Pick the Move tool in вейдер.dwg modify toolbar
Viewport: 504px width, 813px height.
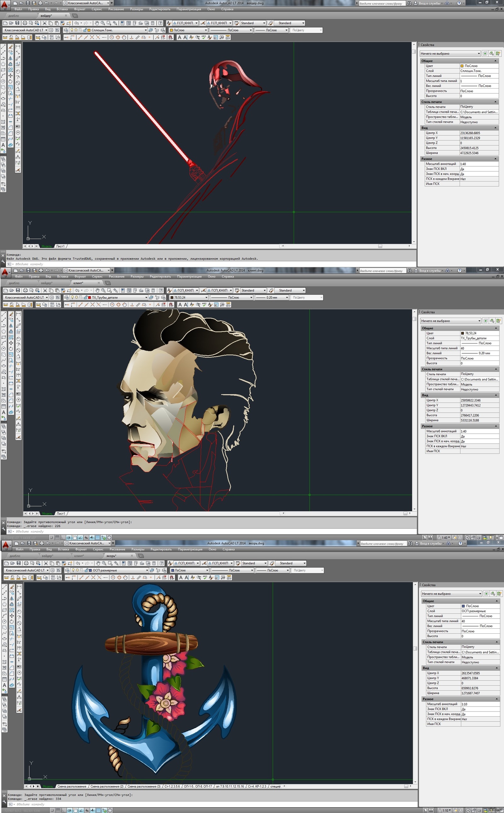10,76
